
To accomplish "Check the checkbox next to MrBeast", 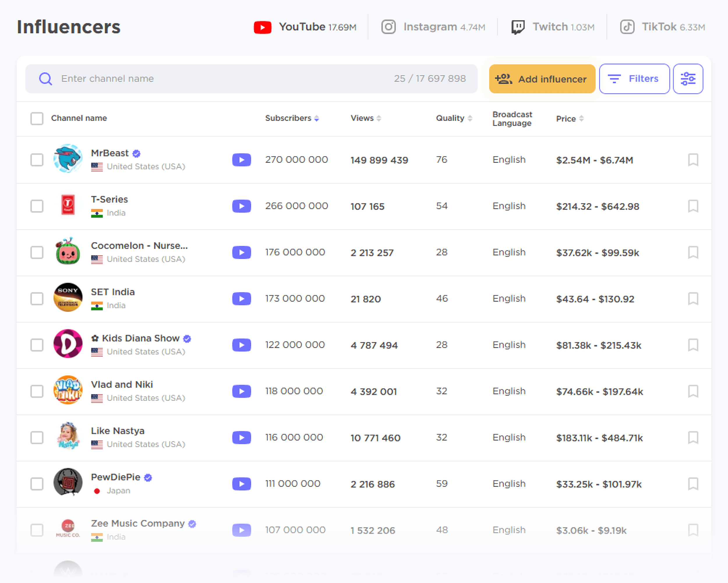I will pyautogui.click(x=37, y=160).
